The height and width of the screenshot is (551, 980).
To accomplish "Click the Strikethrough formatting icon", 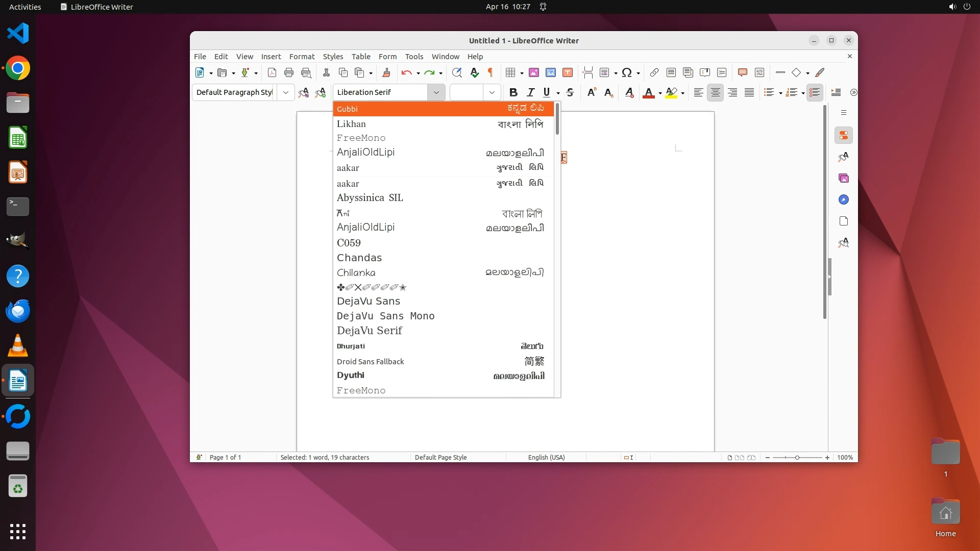I will point(570,92).
